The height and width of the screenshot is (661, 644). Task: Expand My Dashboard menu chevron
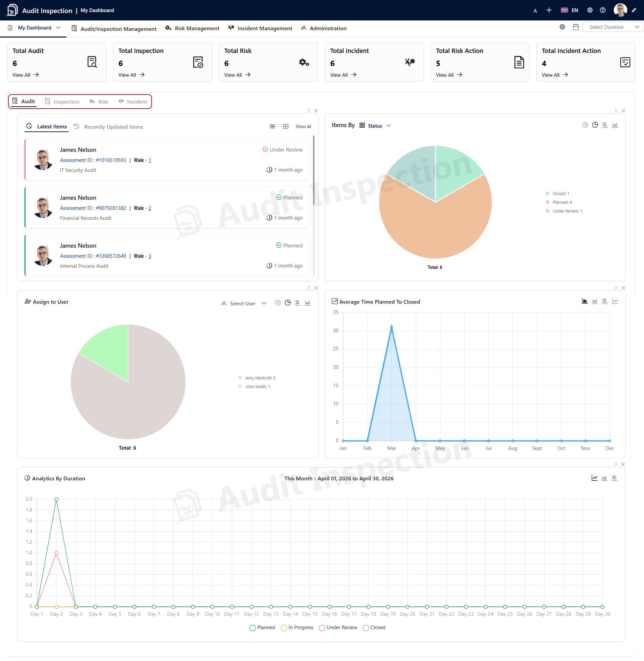[x=58, y=28]
